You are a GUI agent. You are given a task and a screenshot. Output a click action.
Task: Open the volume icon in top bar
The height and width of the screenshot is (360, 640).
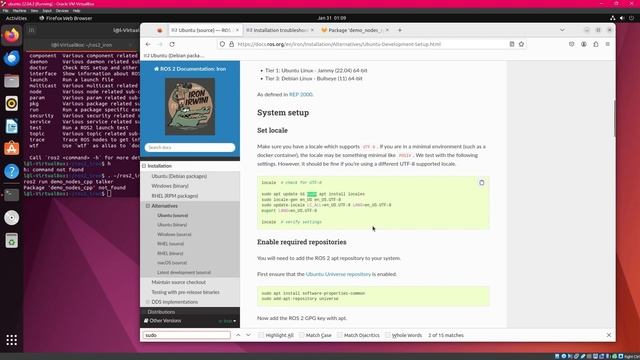[x=622, y=18]
